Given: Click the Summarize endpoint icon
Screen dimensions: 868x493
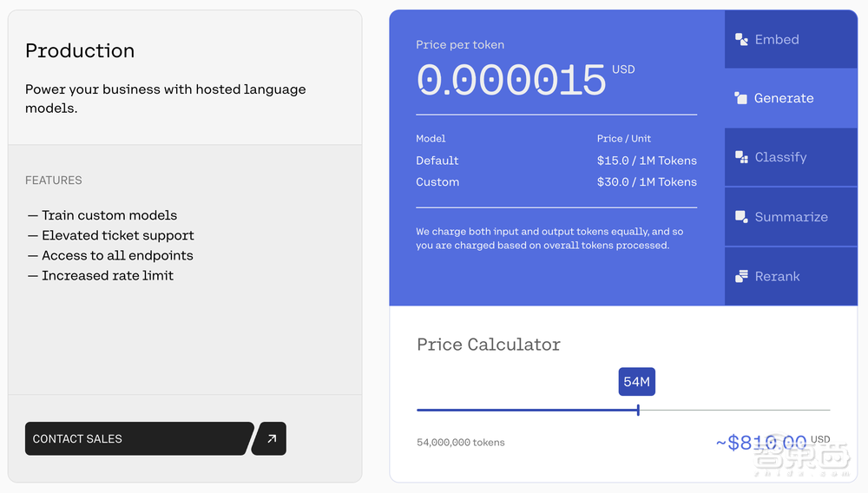Looking at the screenshot, I should click(741, 216).
